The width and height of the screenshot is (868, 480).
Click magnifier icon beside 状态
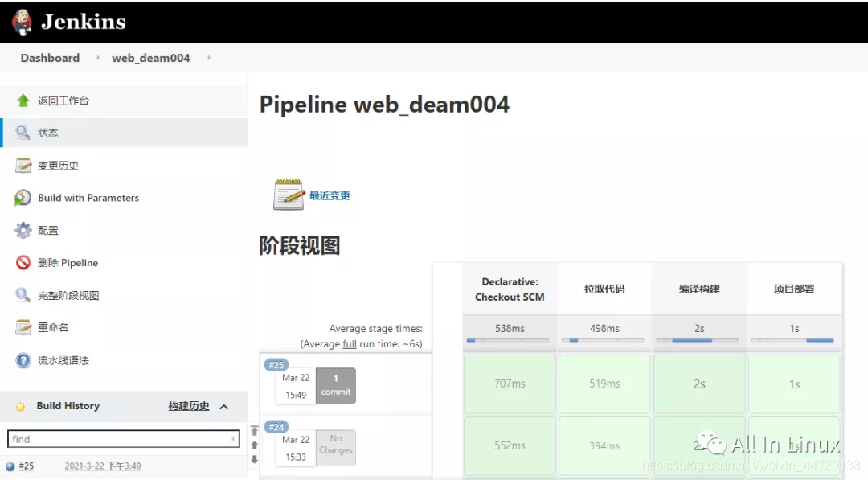pyautogui.click(x=23, y=133)
